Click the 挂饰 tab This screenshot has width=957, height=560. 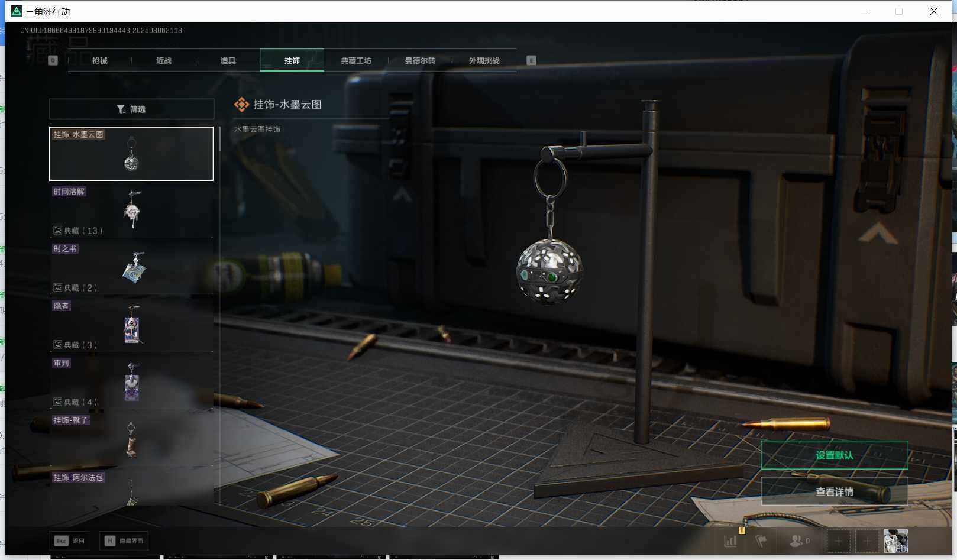(292, 60)
